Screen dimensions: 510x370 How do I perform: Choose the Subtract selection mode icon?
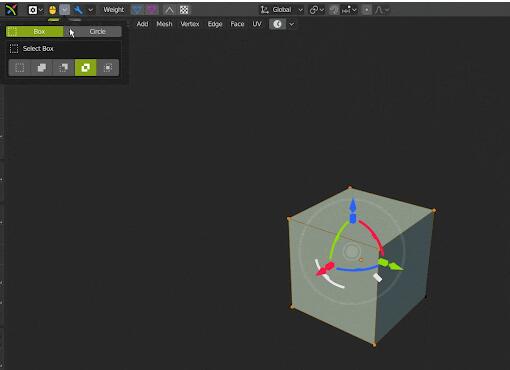[64, 68]
